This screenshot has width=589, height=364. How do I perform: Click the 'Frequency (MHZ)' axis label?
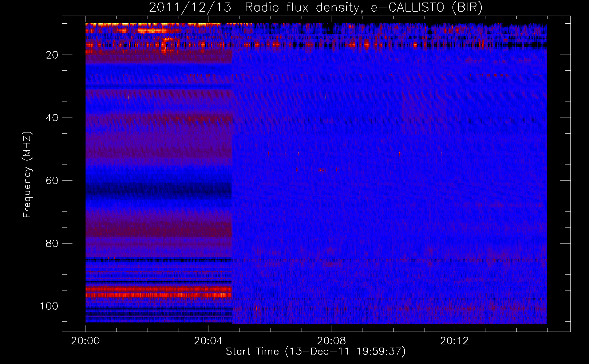point(27,175)
